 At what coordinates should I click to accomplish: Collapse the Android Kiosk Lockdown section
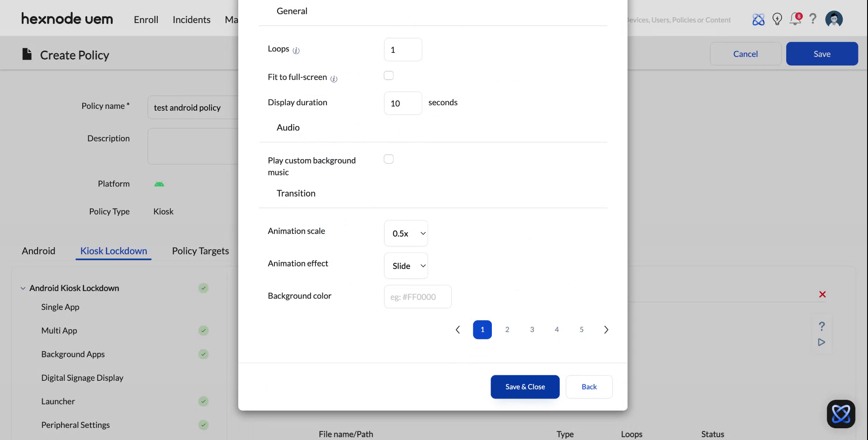pos(22,288)
